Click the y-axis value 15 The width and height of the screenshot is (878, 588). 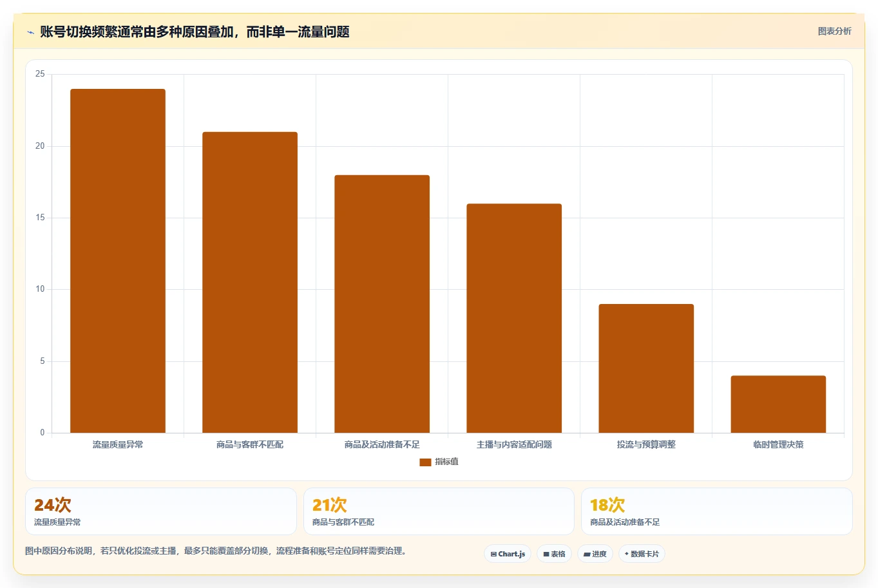41,218
